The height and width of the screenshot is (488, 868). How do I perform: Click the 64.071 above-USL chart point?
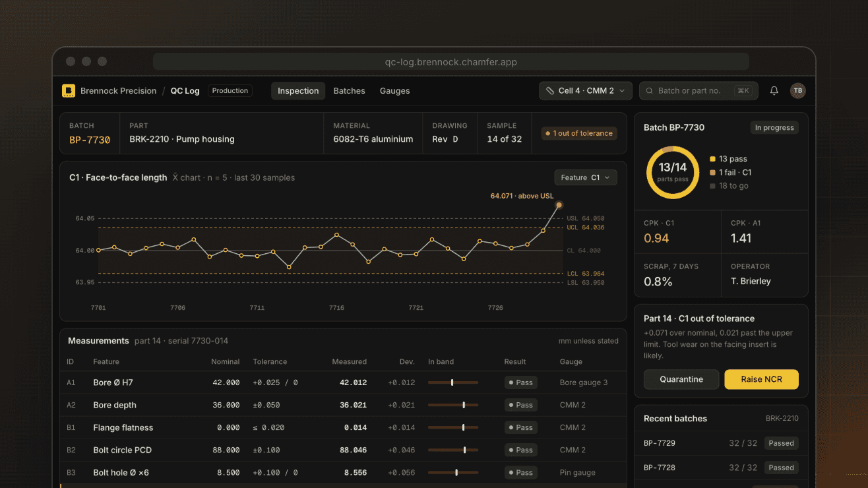click(559, 205)
